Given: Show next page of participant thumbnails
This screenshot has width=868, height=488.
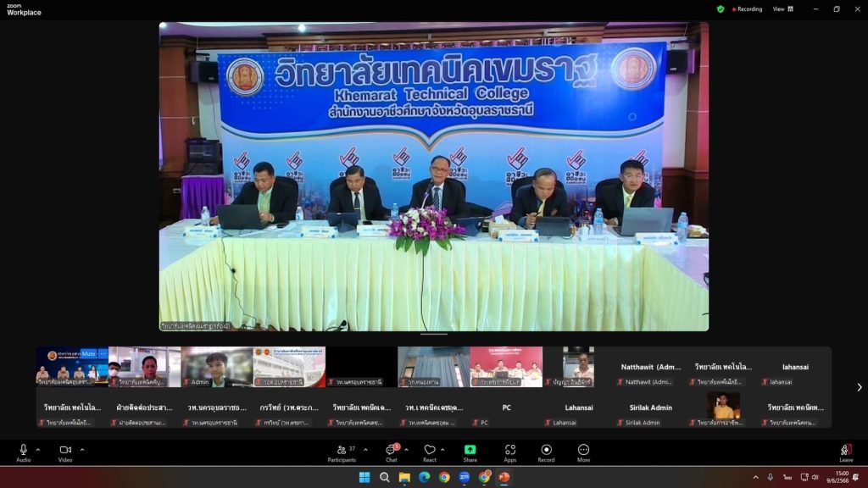Looking at the screenshot, I should tap(859, 387).
